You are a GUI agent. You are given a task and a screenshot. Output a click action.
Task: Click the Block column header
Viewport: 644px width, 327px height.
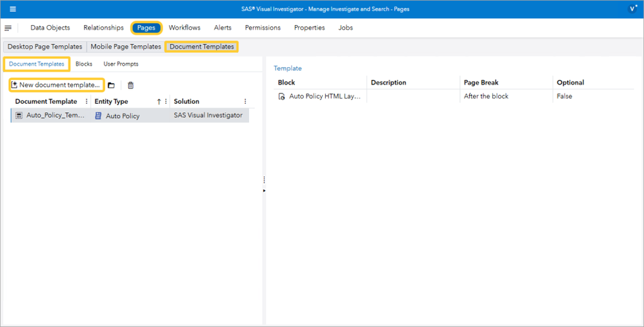287,83
